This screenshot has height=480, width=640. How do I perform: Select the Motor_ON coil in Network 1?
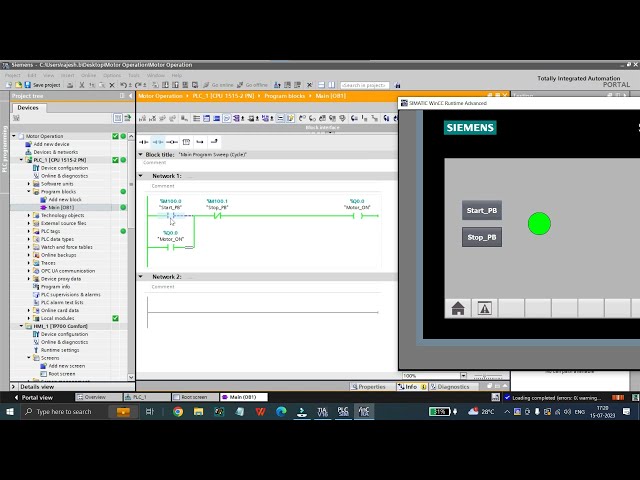click(357, 216)
